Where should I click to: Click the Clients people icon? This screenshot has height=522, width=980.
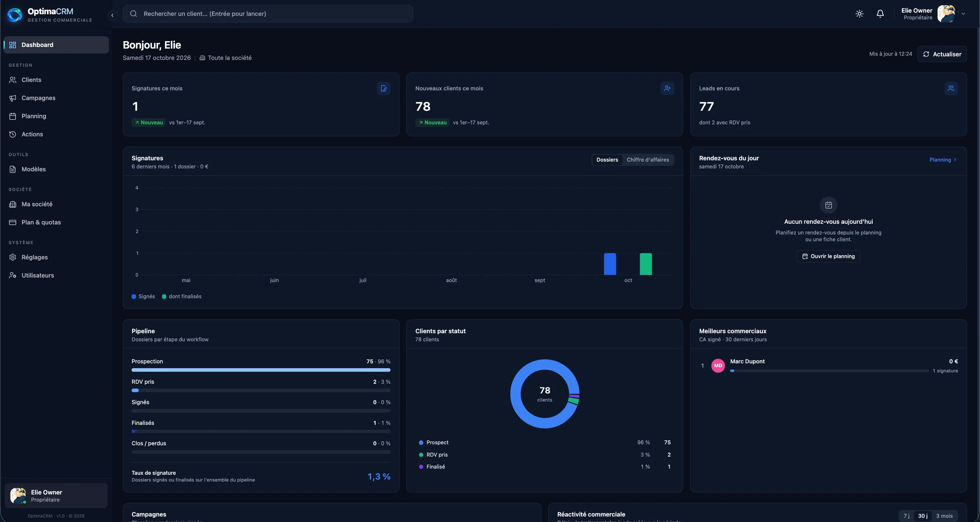13,80
